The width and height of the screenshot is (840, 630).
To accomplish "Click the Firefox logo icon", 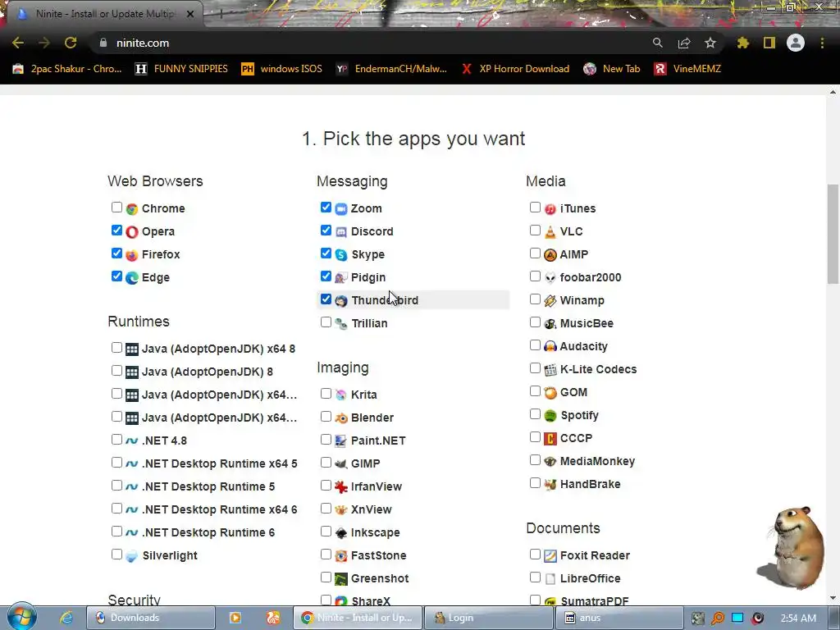I will 132,255.
